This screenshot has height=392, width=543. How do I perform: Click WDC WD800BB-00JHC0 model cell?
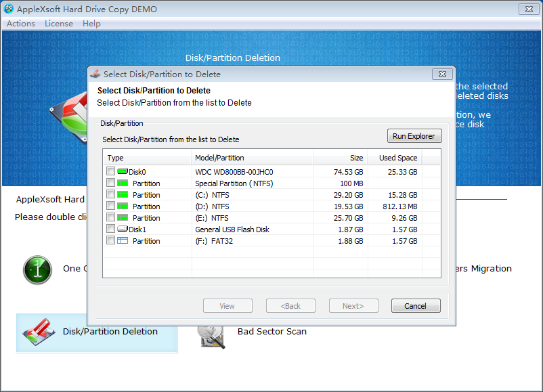tap(234, 172)
